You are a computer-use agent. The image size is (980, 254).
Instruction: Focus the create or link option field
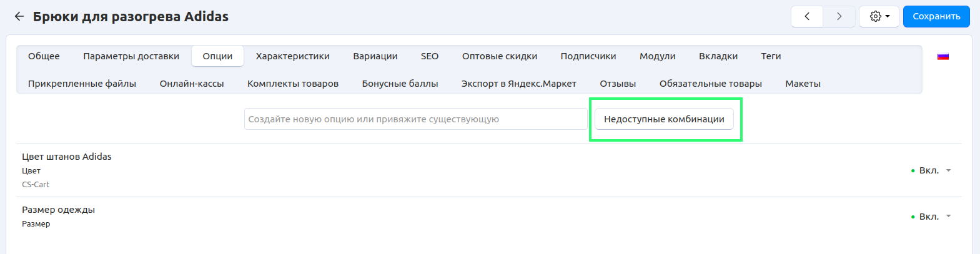pyautogui.click(x=415, y=119)
